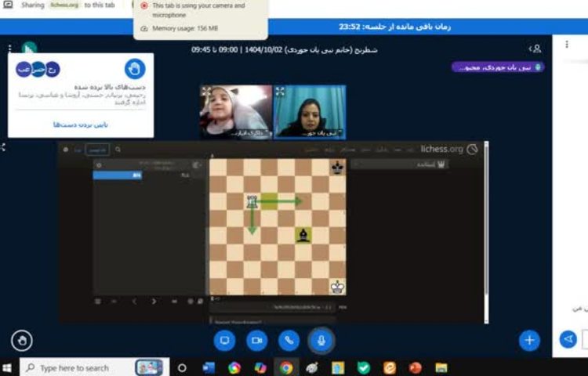
Task: Open the File Explorer taskbar icon
Action: (441, 368)
